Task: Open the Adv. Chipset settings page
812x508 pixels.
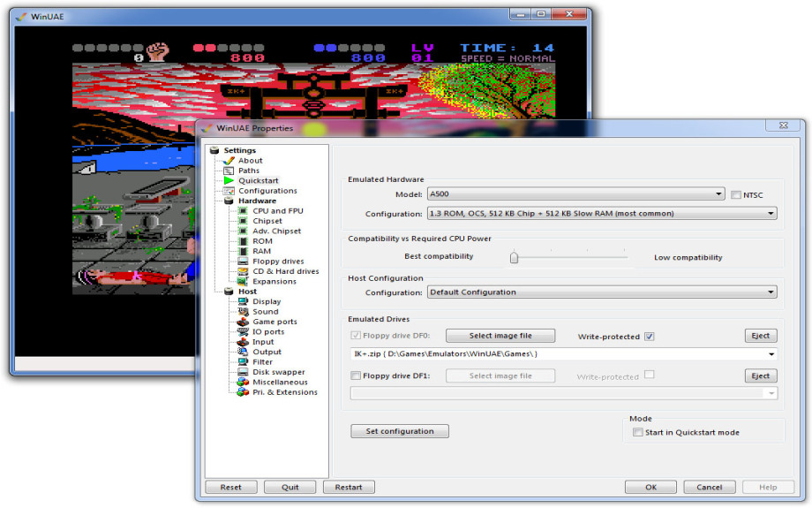Action: [x=276, y=231]
